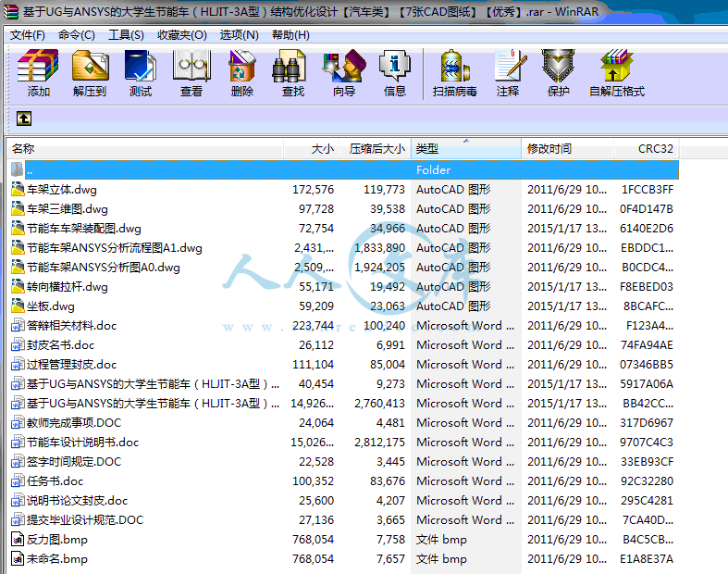Click the Folder type label
This screenshot has width=728, height=574.
click(433, 170)
